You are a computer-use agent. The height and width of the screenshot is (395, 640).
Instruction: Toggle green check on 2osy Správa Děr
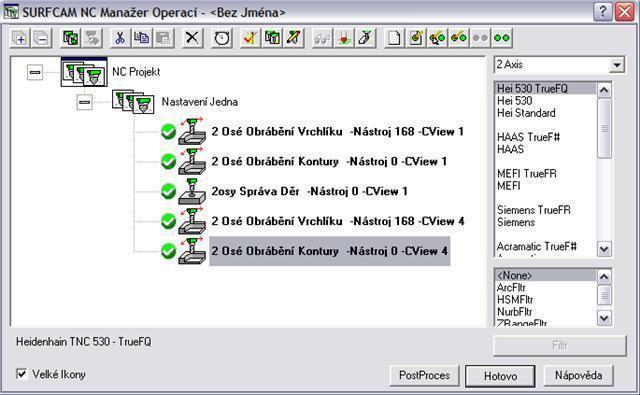168,191
